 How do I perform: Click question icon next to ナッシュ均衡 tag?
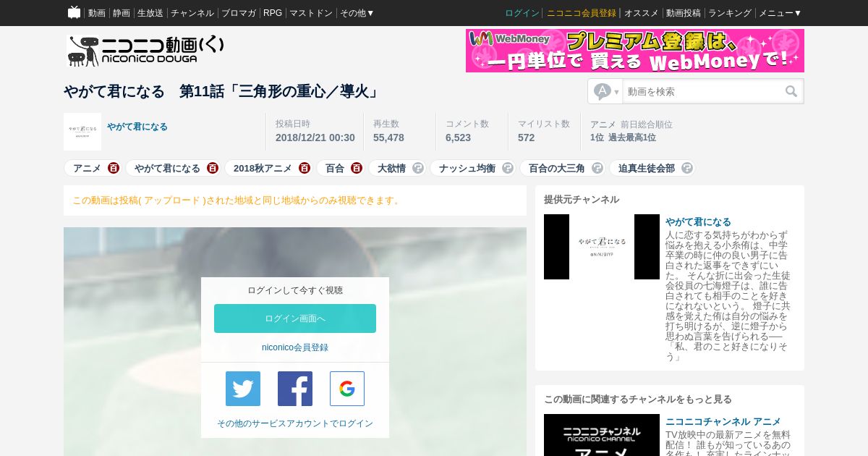click(x=508, y=168)
